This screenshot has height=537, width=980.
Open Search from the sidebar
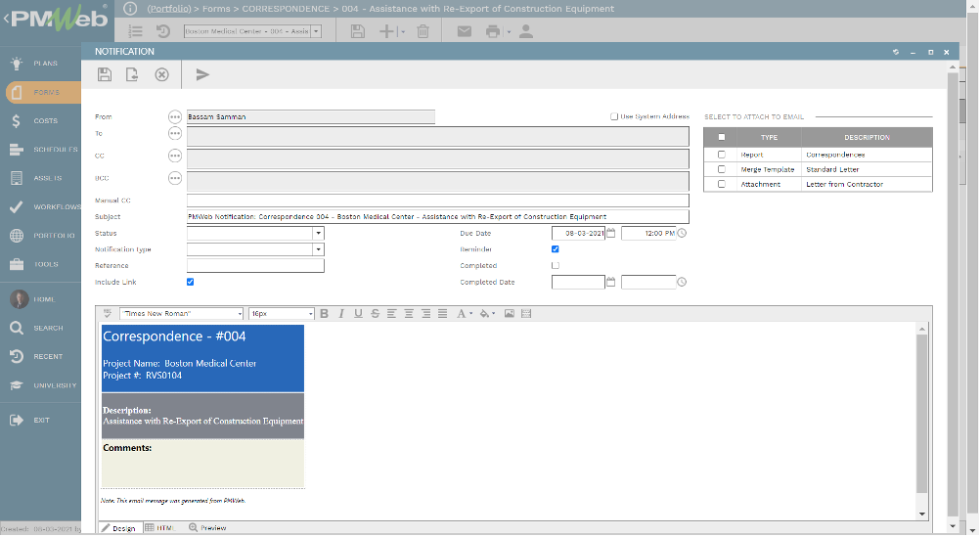point(41,329)
